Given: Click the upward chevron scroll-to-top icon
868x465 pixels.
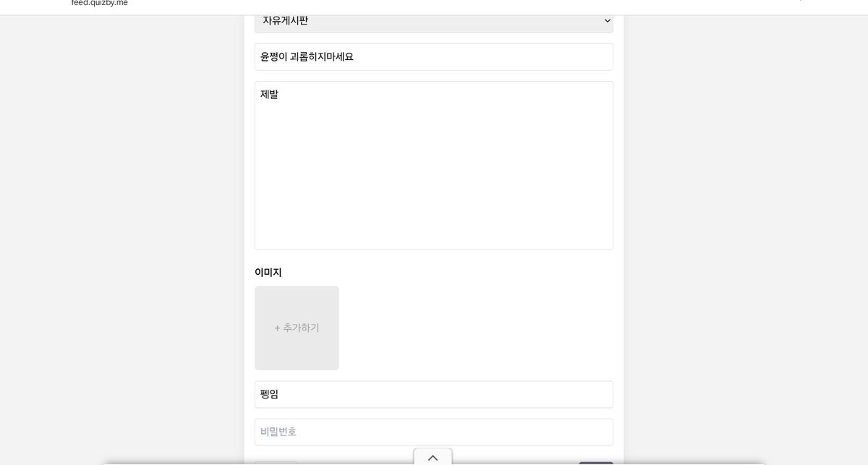Looking at the screenshot, I should (x=433, y=458).
